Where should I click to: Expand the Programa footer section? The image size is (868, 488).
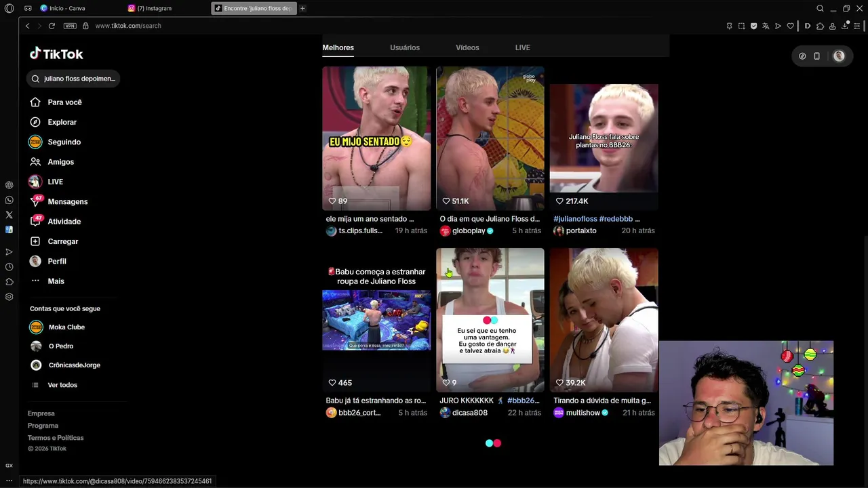[43, 426]
